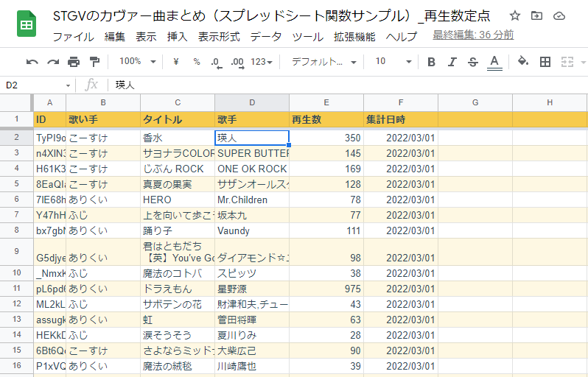The height and width of the screenshot is (377, 588).
Task: Open the データ menu
Action: click(265, 36)
